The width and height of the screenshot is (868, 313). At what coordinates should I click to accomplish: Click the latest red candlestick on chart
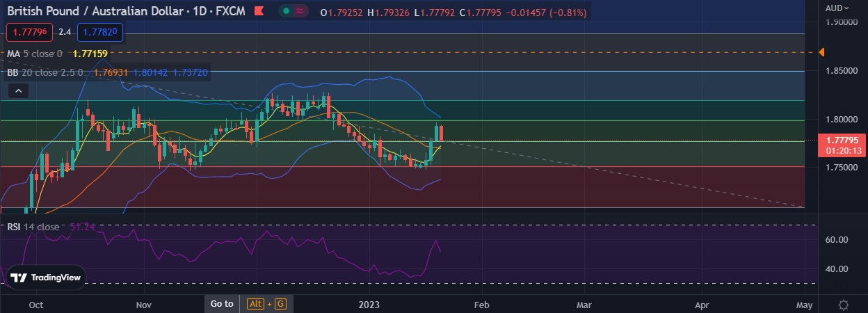(442, 132)
